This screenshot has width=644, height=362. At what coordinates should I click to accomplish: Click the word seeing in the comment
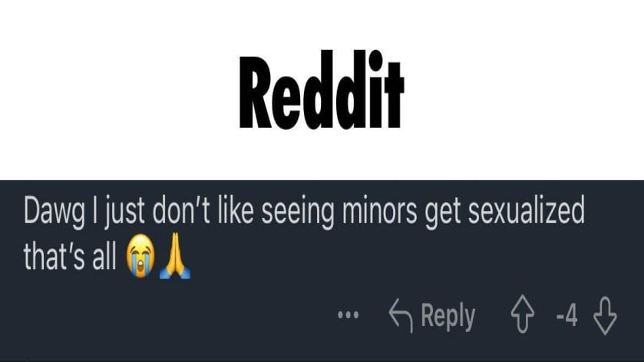click(298, 212)
